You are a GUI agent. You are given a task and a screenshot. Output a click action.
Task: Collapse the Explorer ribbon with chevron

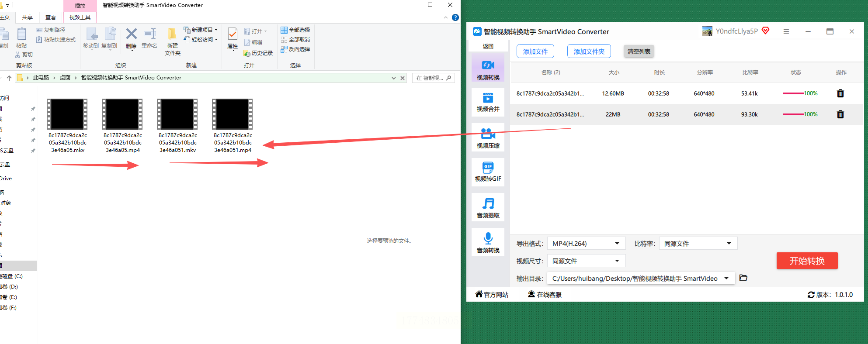pyautogui.click(x=445, y=17)
